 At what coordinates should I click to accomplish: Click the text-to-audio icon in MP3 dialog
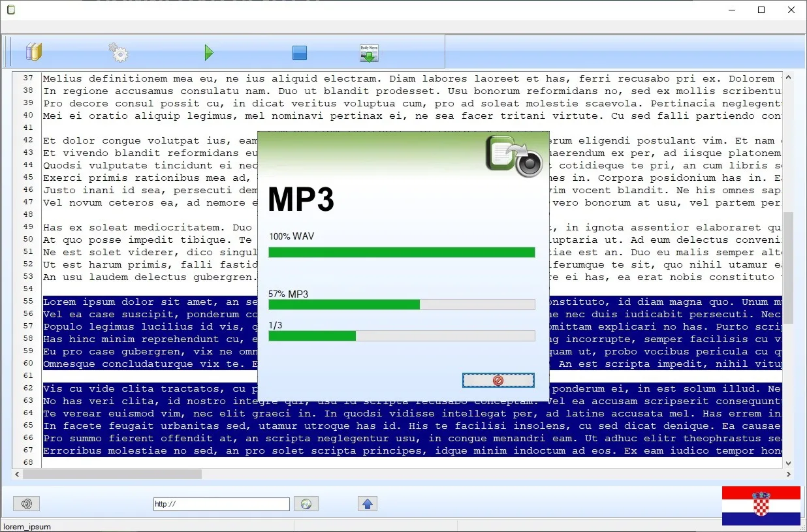[514, 156]
